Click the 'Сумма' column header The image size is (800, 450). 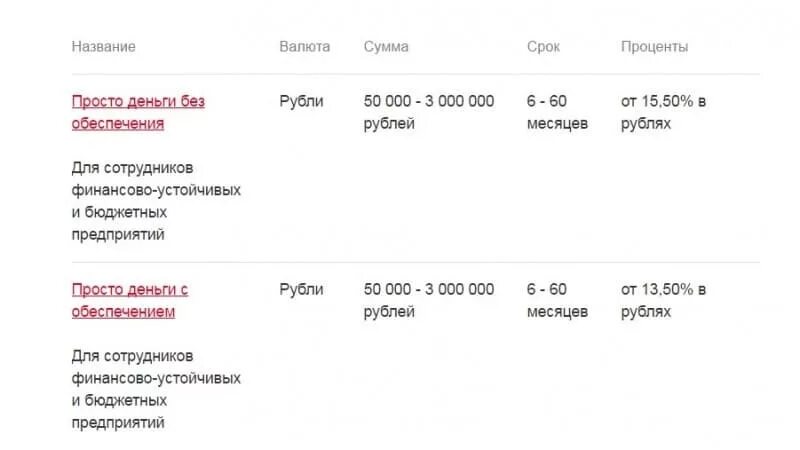point(386,46)
